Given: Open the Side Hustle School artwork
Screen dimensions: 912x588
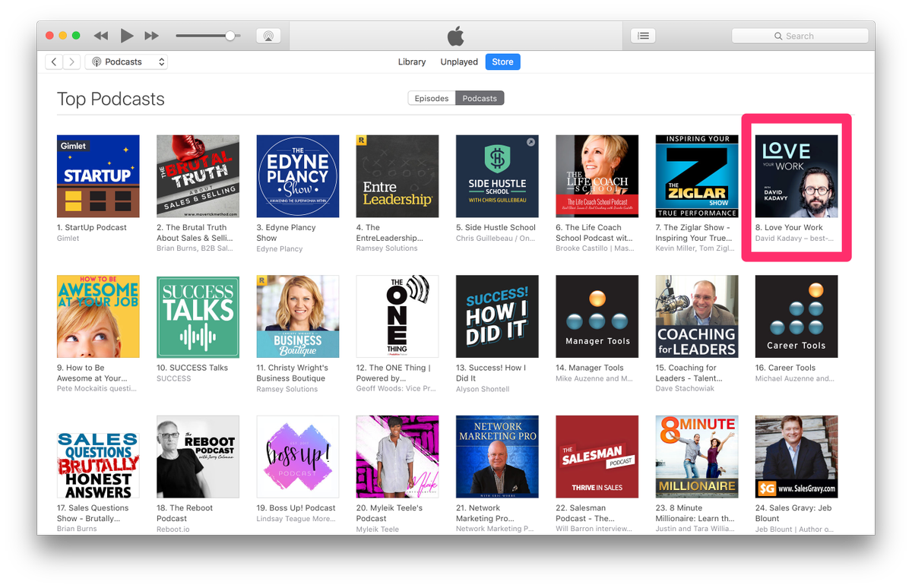Looking at the screenshot, I should (x=497, y=176).
